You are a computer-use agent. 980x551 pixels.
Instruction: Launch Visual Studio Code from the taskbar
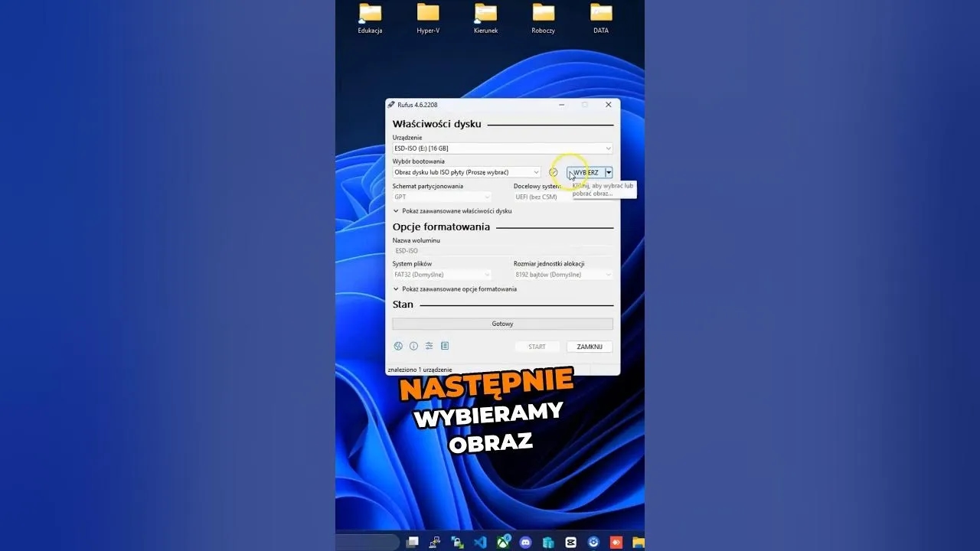pyautogui.click(x=480, y=541)
